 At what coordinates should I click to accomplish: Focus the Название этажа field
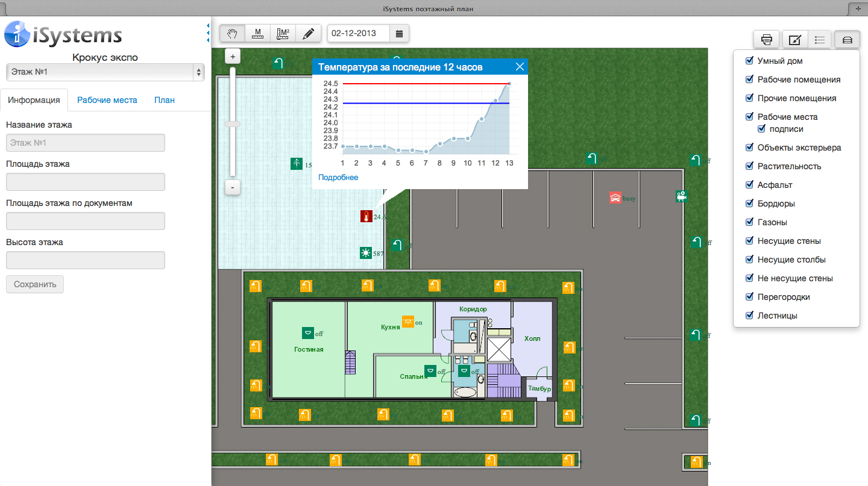point(86,143)
